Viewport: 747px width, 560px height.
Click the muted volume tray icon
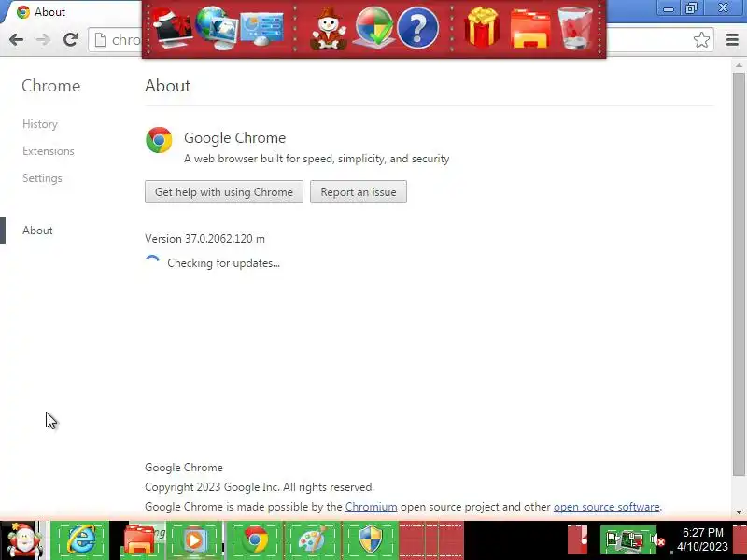click(658, 541)
